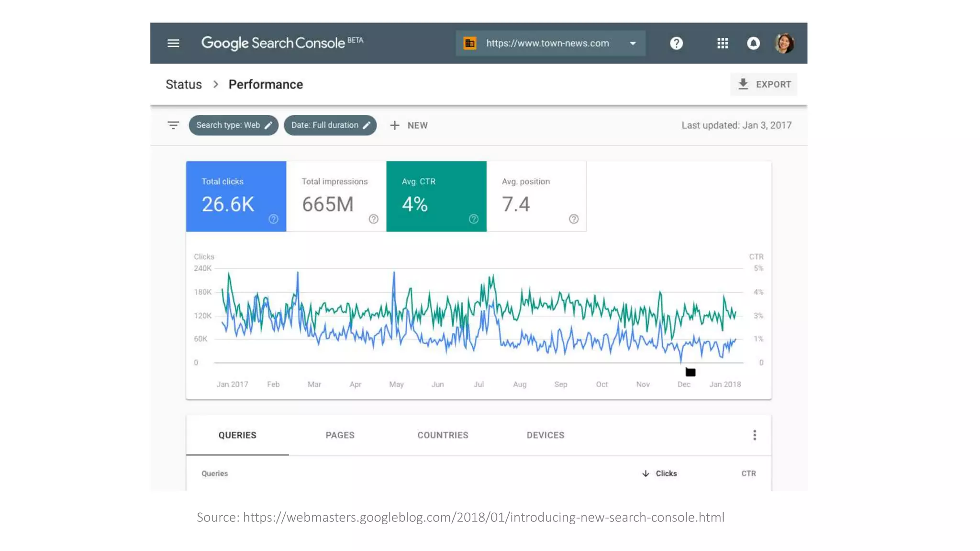Switch to the QUERIES tab
The height and width of the screenshot is (551, 980).
coord(237,435)
